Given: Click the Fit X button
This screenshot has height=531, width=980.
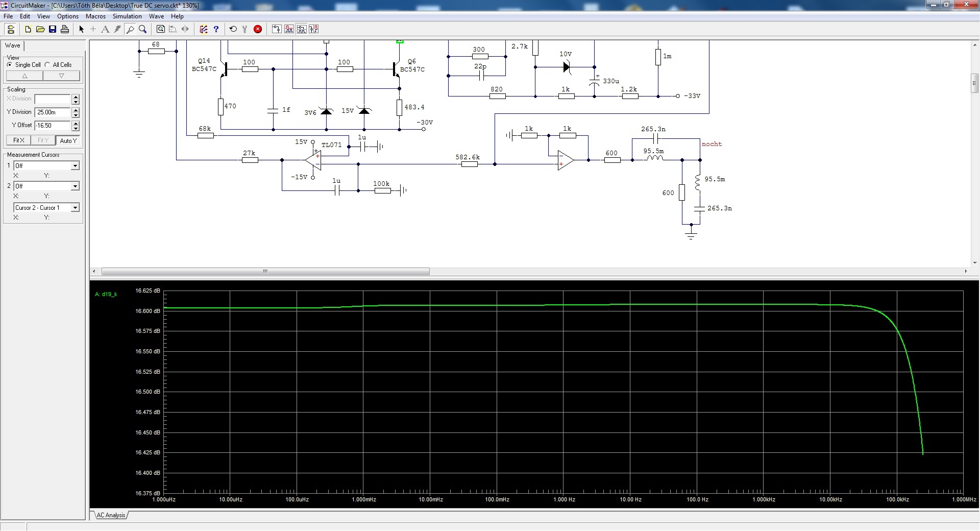Looking at the screenshot, I should pos(18,140).
